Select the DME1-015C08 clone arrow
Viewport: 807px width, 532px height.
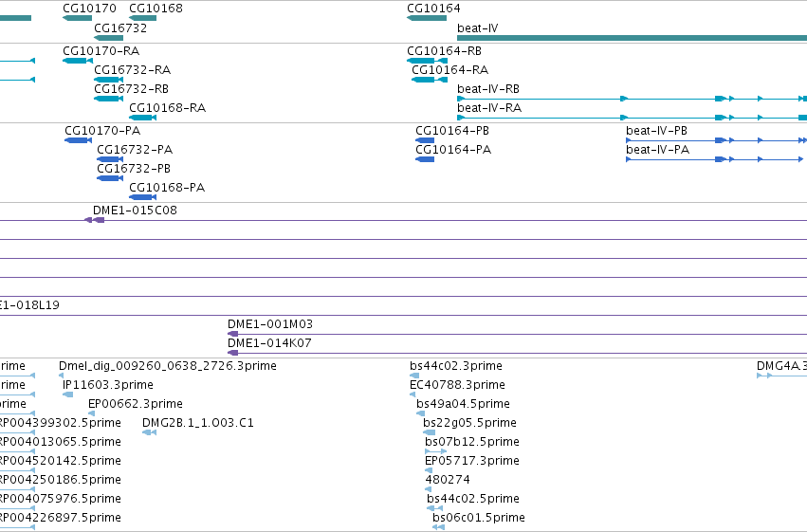coord(95,220)
